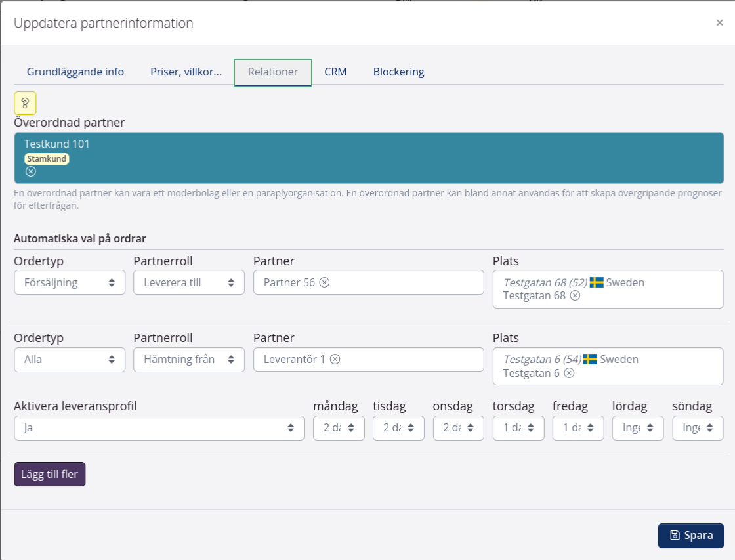The image size is (735, 560).
Task: Open Ordertyp dropdown set to Försäljning
Action: [x=70, y=282]
